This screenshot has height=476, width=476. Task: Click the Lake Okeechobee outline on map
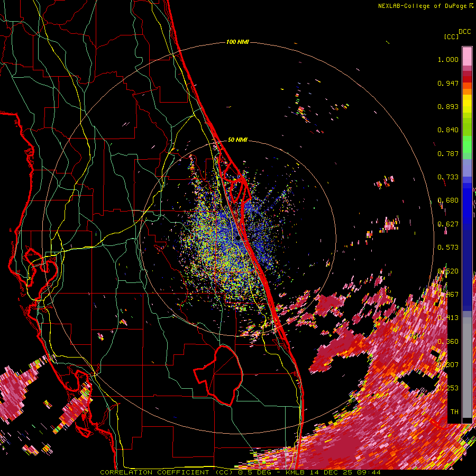click(218, 376)
